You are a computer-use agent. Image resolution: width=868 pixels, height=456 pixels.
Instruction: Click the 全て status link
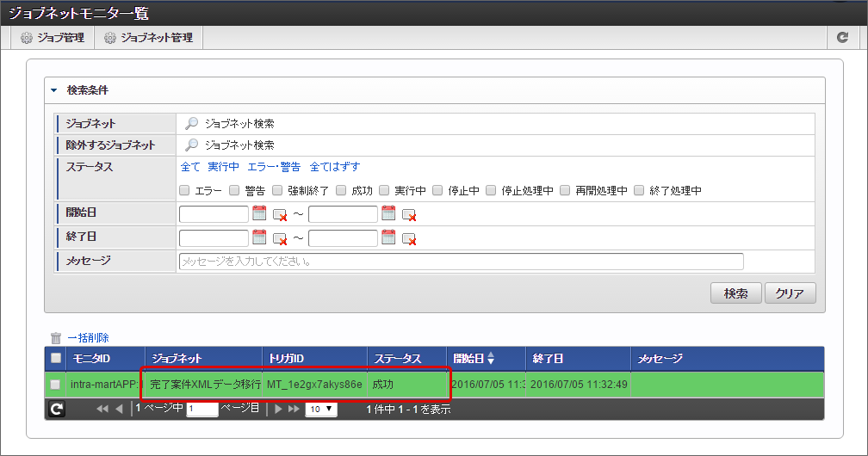(189, 167)
